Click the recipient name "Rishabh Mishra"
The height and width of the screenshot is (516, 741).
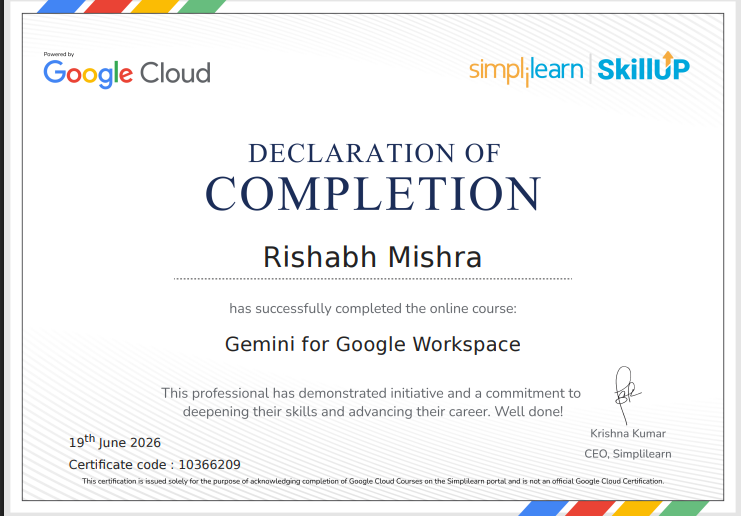pyautogui.click(x=372, y=257)
